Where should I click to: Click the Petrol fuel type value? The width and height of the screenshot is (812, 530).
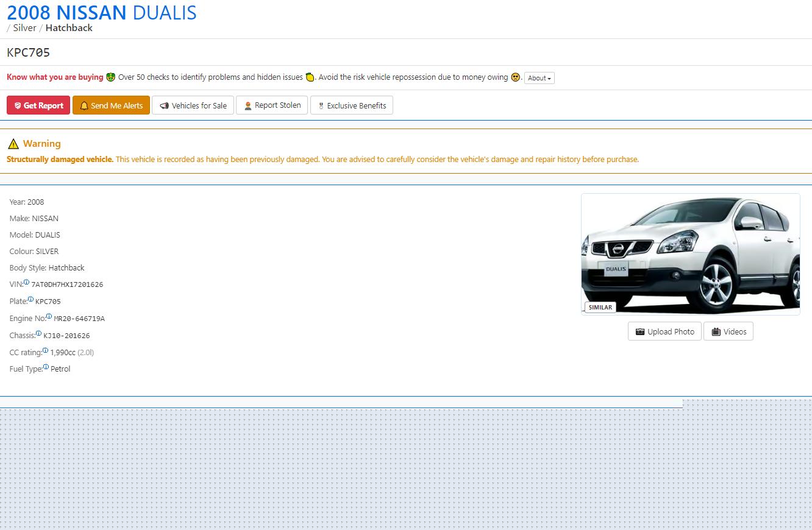(60, 369)
